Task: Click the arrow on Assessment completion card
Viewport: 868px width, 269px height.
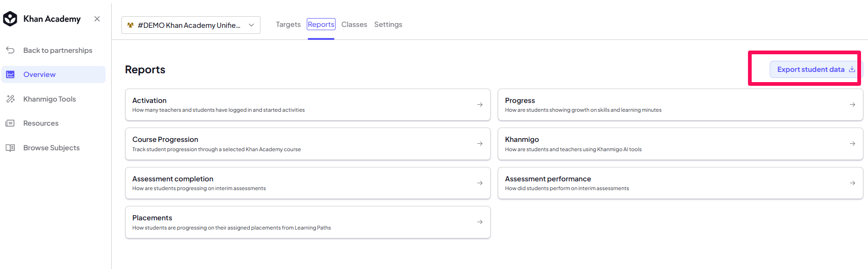Action: click(480, 183)
